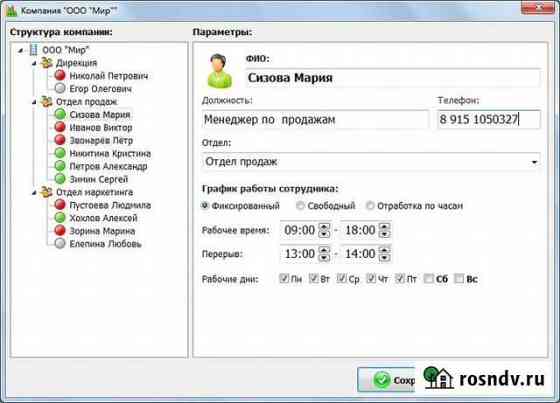Collapse the Отдел маркетинга tree branch
Image resolution: width=560 pixels, height=403 pixels.
[34, 193]
